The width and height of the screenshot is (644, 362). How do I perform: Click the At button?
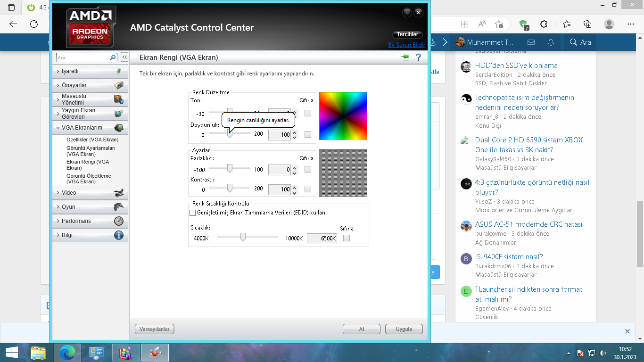pyautogui.click(x=362, y=329)
